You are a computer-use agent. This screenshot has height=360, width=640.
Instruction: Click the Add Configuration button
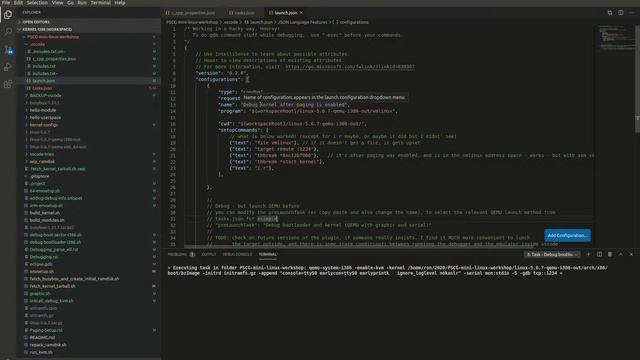pyautogui.click(x=567, y=236)
